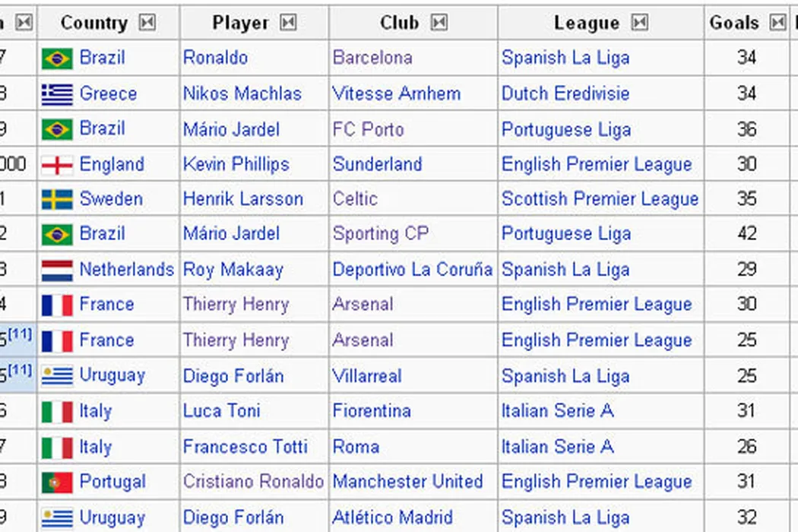798x532 pixels.
Task: Click the Club column sort icon
Action: pyautogui.click(x=439, y=23)
